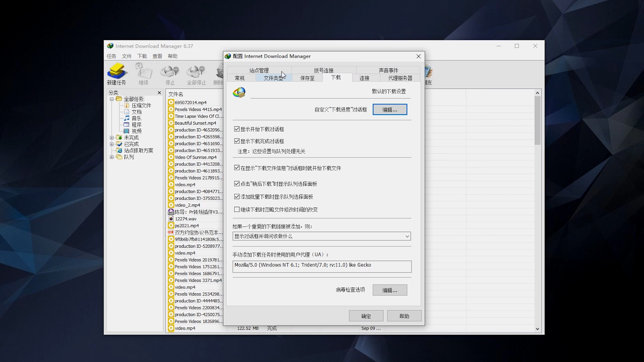Screen dimensions: 644x362
Task: Open the 下载 menu in main window
Action: (142, 56)
